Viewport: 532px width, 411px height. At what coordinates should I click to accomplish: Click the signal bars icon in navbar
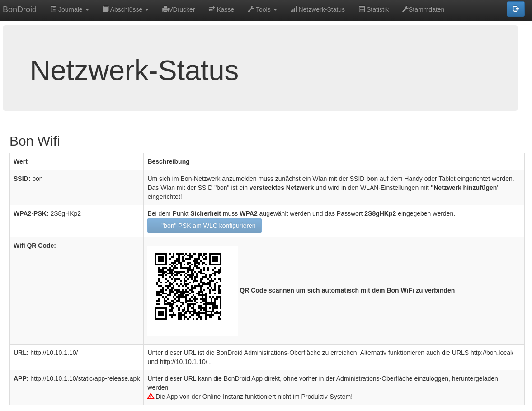coord(294,9)
